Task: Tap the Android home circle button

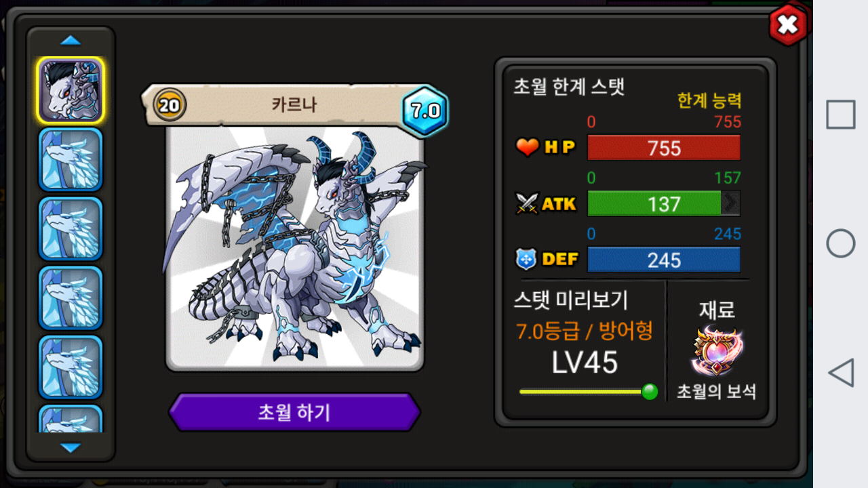Action: [841, 243]
